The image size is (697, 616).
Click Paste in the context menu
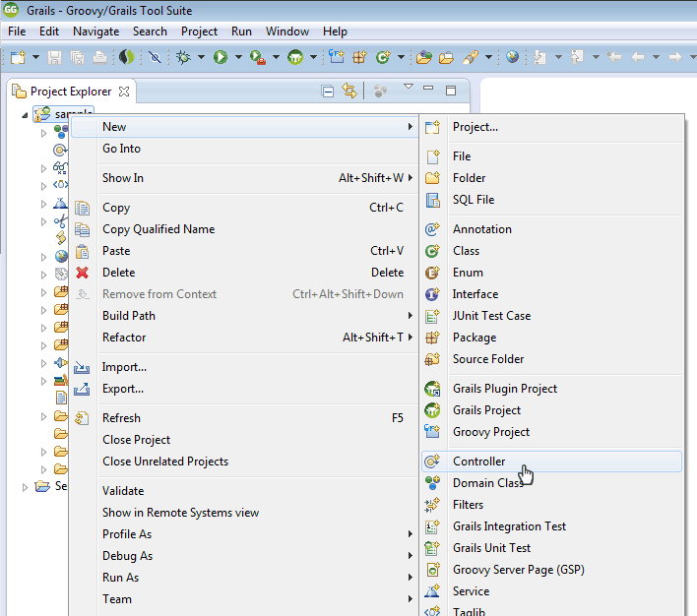(x=244, y=251)
